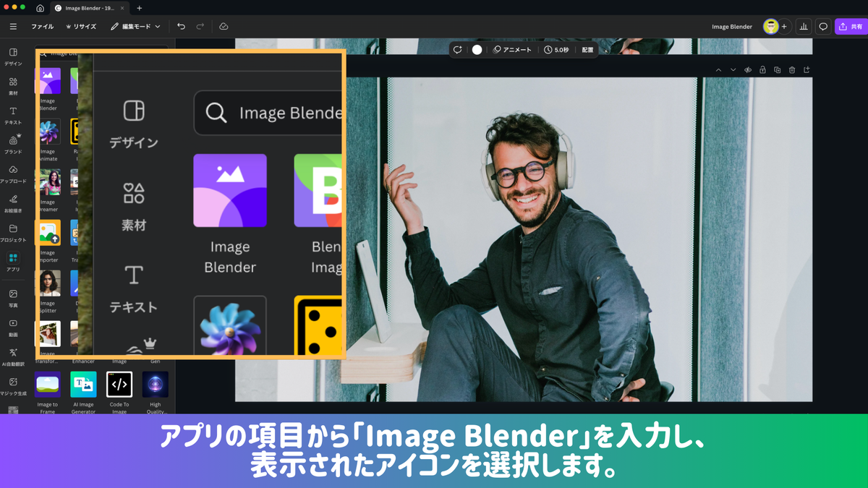Select the Image Splitter app
This screenshot has height=488, width=868.
(x=48, y=283)
